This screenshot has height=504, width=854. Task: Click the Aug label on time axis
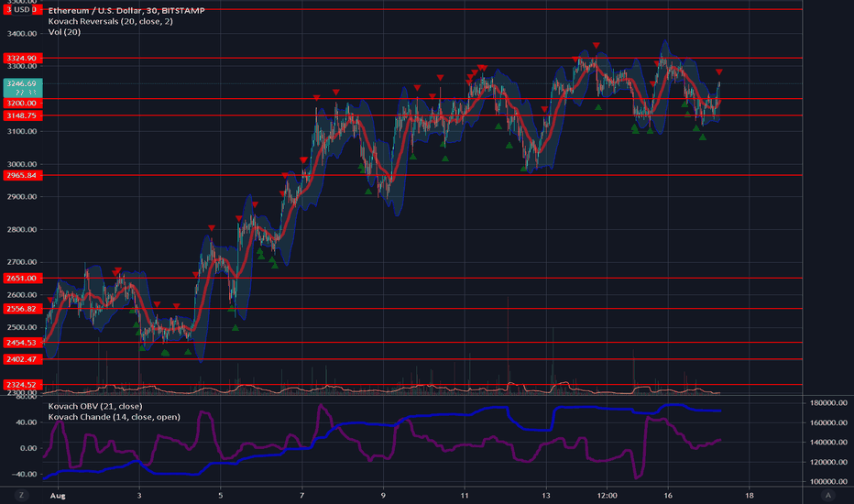point(58,495)
